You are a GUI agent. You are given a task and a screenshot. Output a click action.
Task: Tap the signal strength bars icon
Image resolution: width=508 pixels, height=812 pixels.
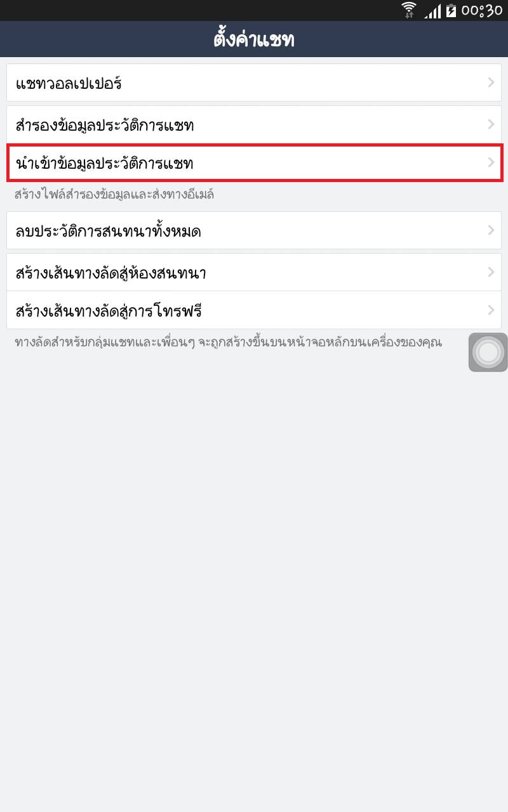pos(432,11)
